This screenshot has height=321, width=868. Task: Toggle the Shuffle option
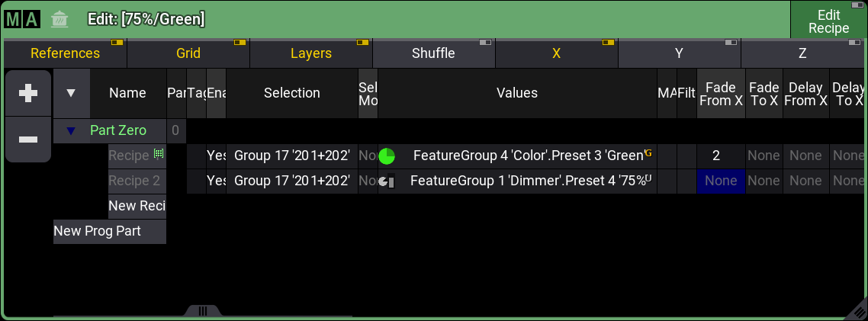tap(433, 53)
